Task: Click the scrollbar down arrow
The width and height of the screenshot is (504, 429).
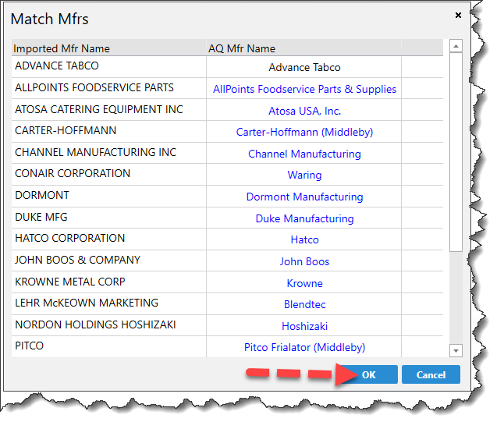Action: click(456, 350)
